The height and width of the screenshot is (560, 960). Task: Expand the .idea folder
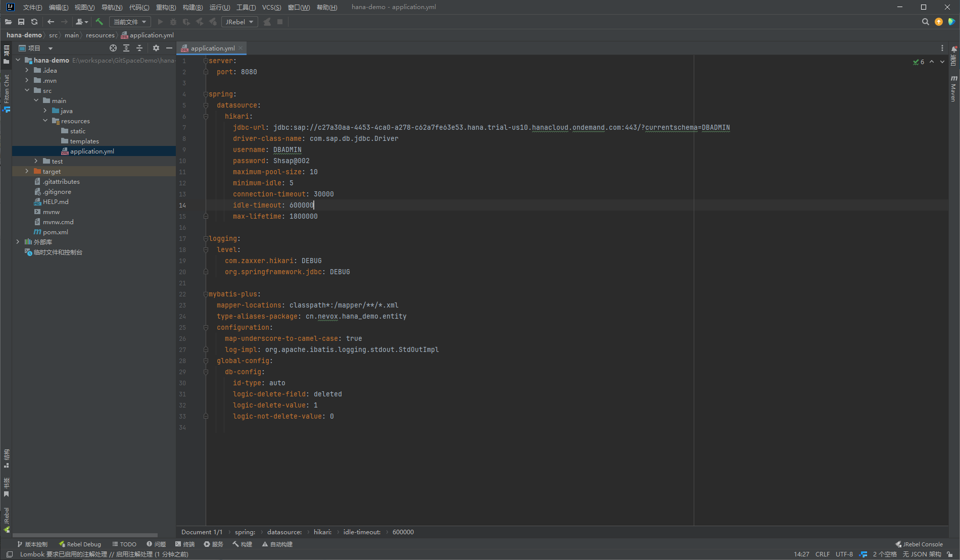(x=27, y=70)
